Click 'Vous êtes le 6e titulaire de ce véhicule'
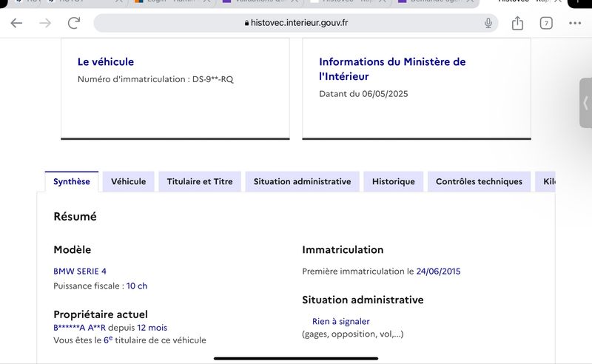 coord(130,340)
